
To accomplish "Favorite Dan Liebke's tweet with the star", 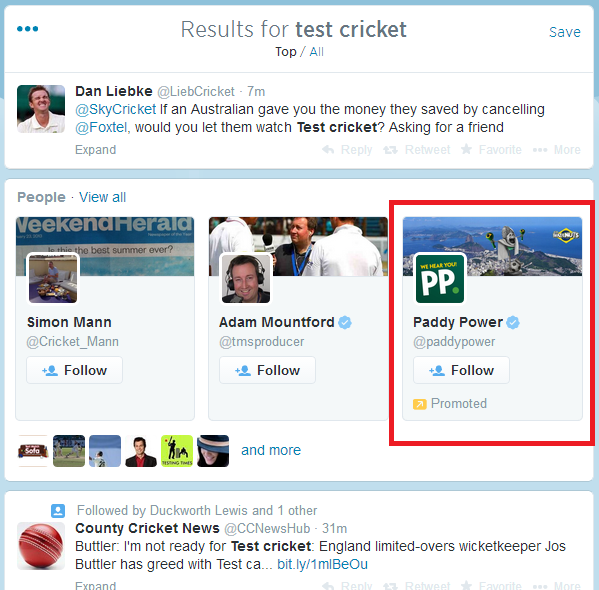I will [x=466, y=149].
